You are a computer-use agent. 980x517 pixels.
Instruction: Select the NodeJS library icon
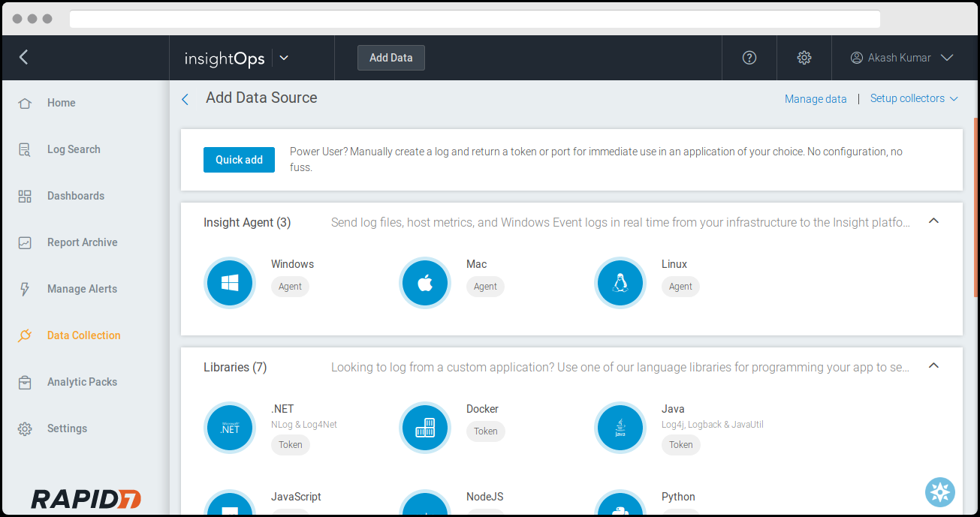pos(425,503)
